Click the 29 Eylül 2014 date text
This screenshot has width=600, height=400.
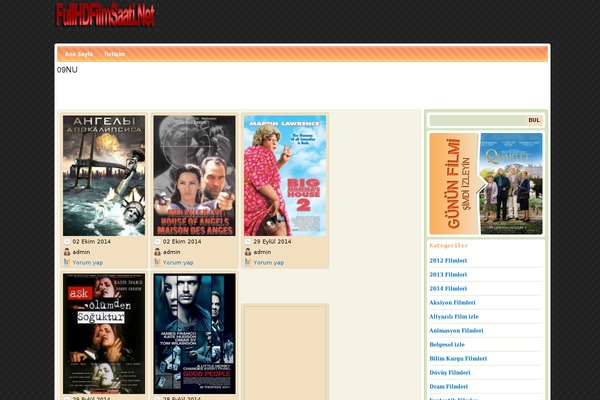(x=272, y=242)
